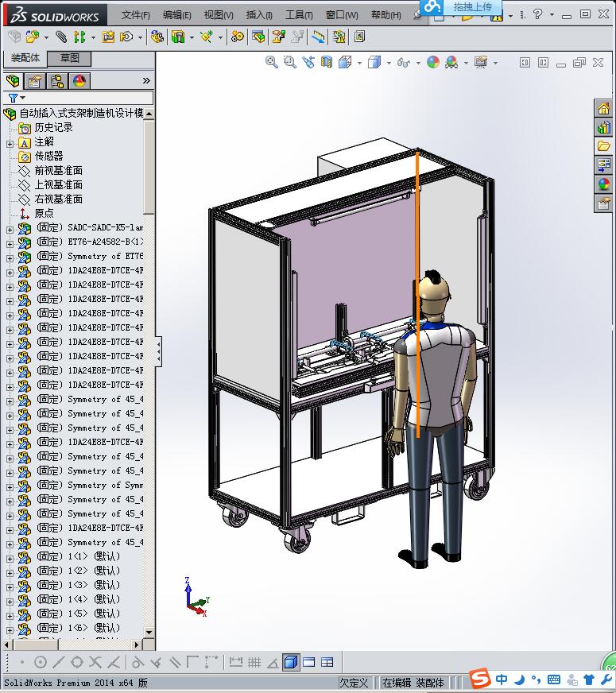The height and width of the screenshot is (693, 616).
Task: Expand the ET76-A24582-B<1> component node
Action: click(10, 243)
